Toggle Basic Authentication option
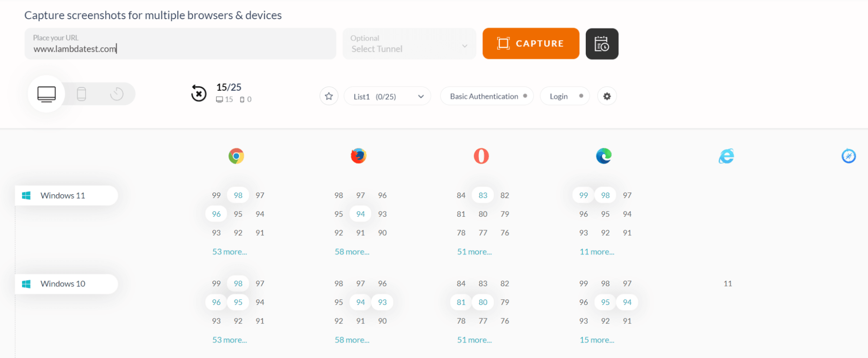 pos(487,96)
